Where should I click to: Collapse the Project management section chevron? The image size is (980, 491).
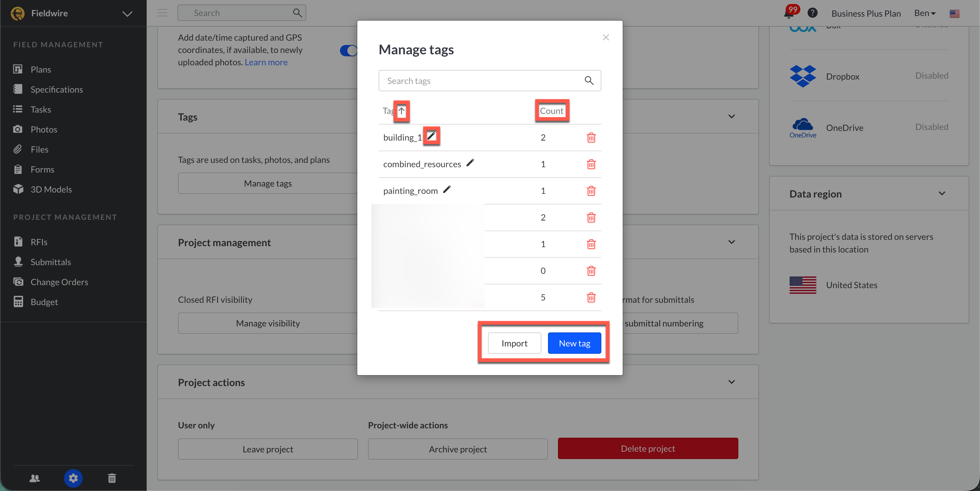click(732, 242)
